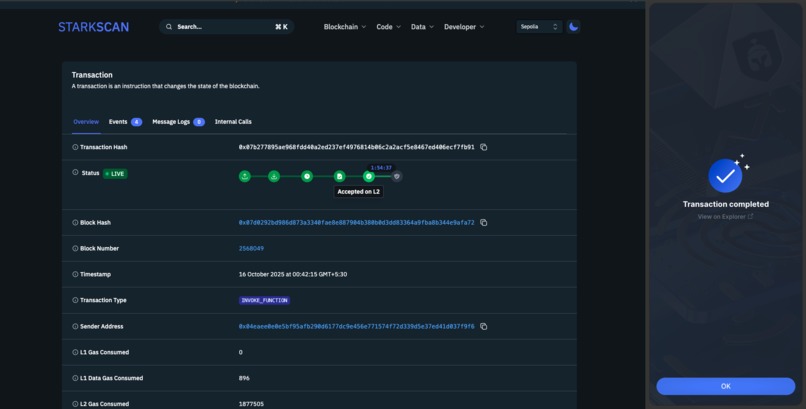Click info icon beside L1 Data Gas Consumed

click(x=75, y=378)
